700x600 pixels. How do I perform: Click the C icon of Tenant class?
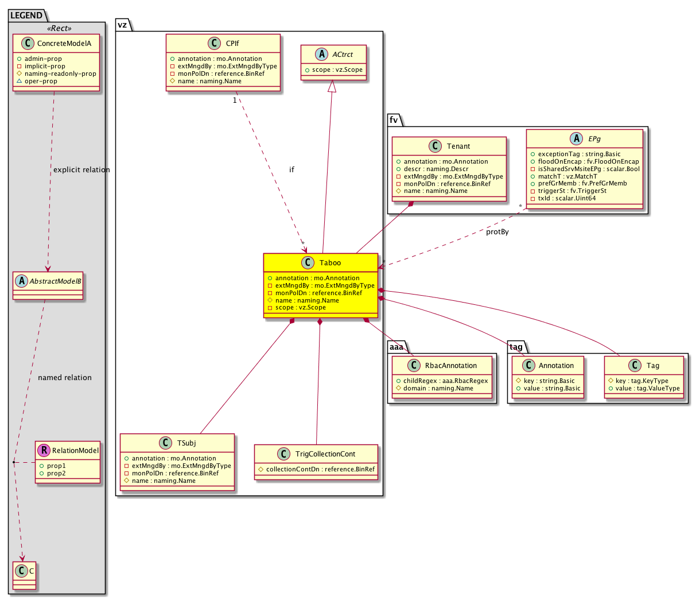pyautogui.click(x=435, y=146)
